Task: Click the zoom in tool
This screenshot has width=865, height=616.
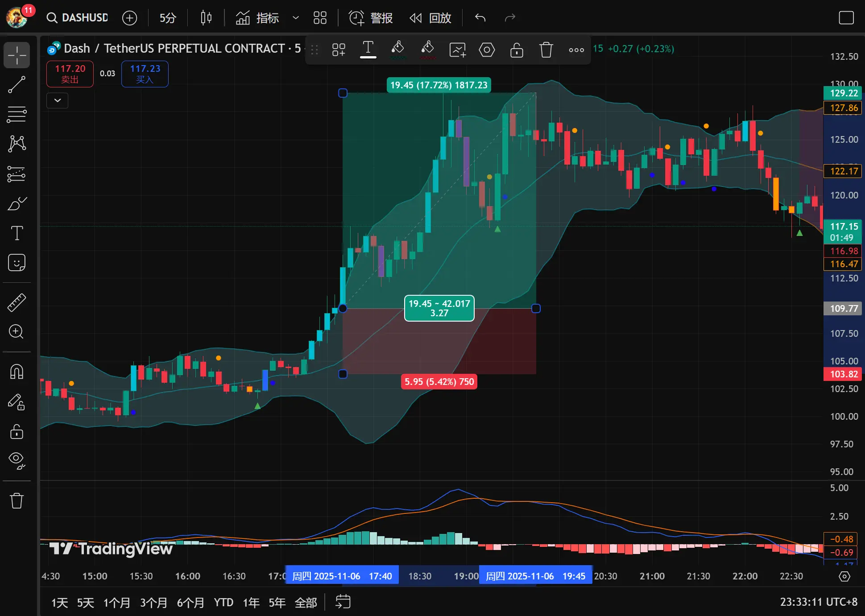Action: [x=17, y=331]
